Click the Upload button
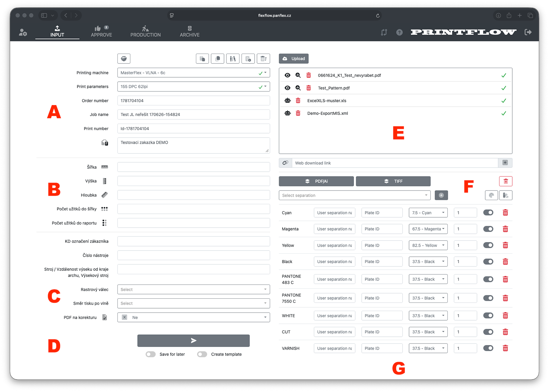549x392 pixels. [x=294, y=59]
